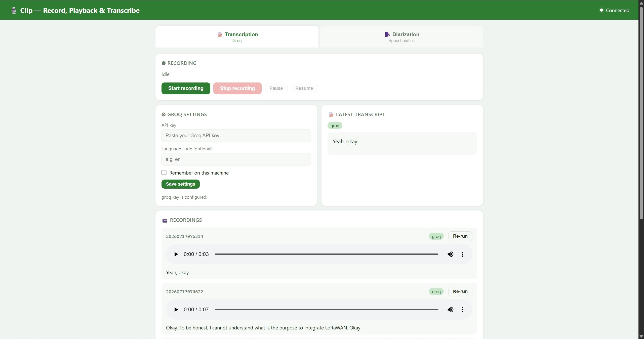The image size is (644, 339).
Task: Re-run transcription for 20260717074622
Action: pos(460,291)
